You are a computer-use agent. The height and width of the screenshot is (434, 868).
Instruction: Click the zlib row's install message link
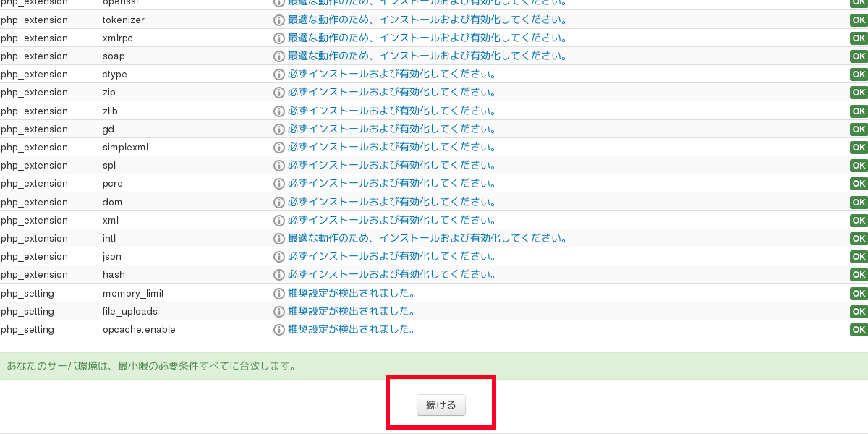(x=392, y=111)
